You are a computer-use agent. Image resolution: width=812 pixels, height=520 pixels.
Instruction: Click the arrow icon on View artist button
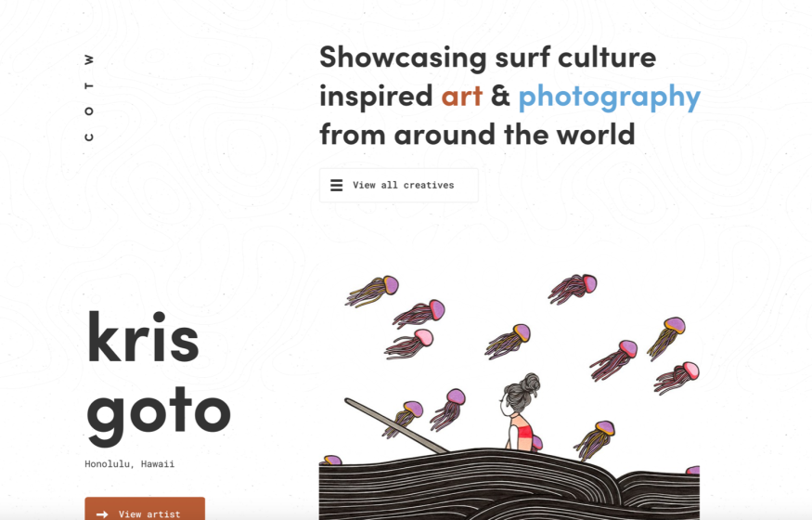102,514
